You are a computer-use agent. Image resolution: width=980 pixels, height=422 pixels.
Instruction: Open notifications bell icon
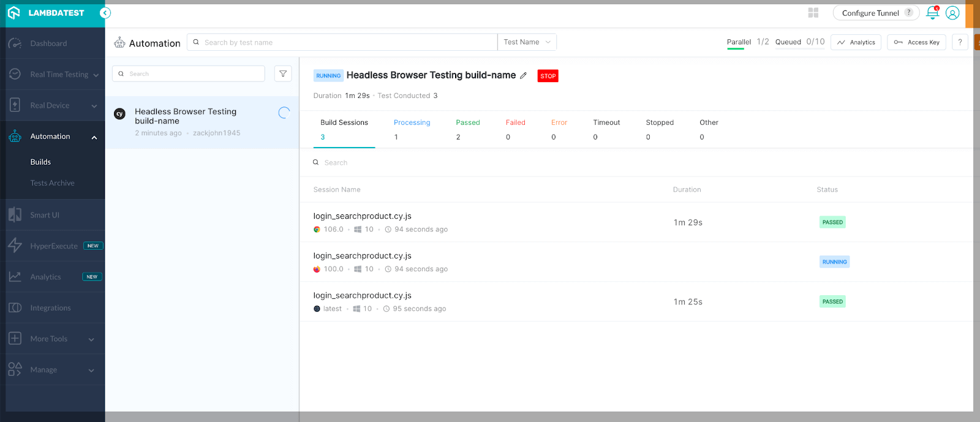pos(932,12)
